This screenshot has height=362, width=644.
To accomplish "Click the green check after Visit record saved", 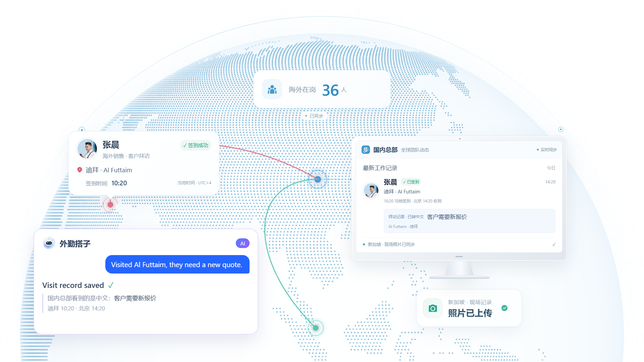I will tap(111, 285).
